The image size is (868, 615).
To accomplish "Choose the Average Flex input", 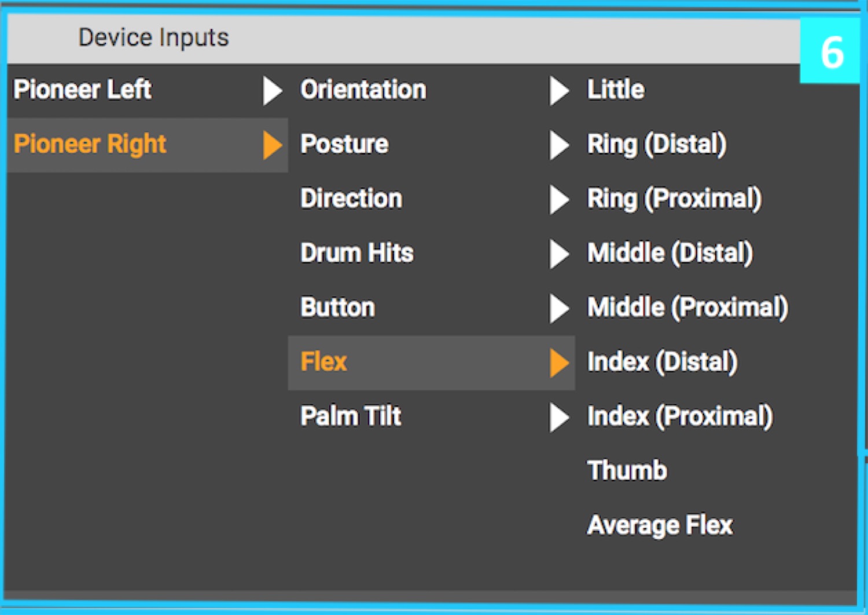I will pos(660,525).
